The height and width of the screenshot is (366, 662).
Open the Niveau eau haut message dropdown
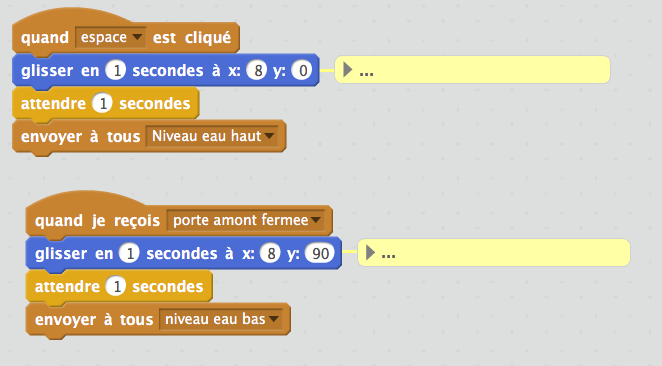[212, 136]
